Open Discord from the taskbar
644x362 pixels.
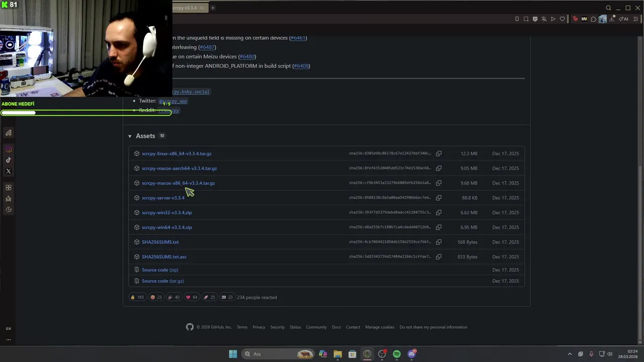click(412, 354)
